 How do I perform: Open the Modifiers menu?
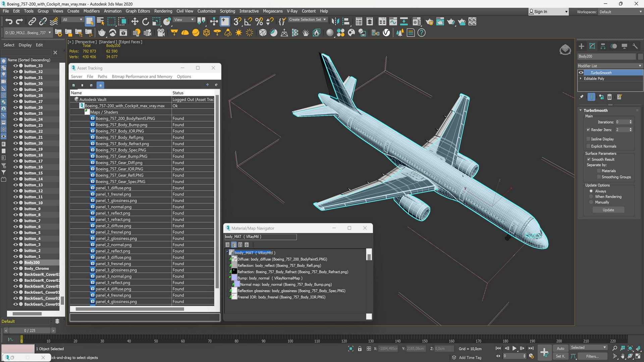(91, 11)
